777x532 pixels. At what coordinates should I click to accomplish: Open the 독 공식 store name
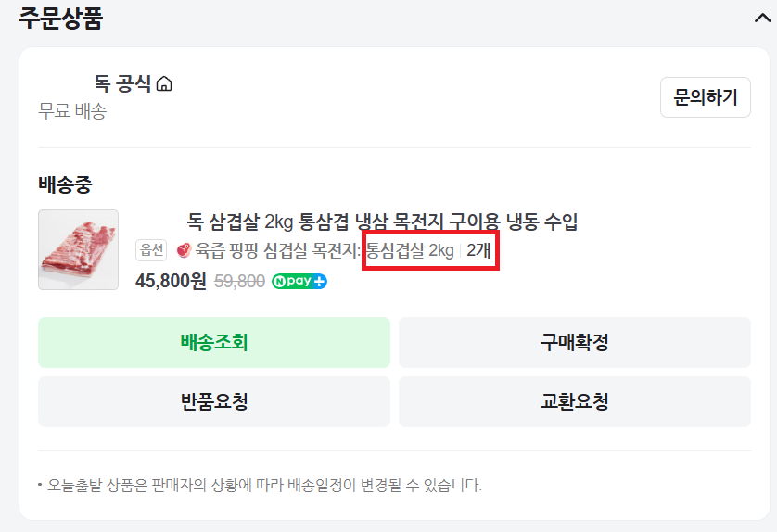coord(122,84)
